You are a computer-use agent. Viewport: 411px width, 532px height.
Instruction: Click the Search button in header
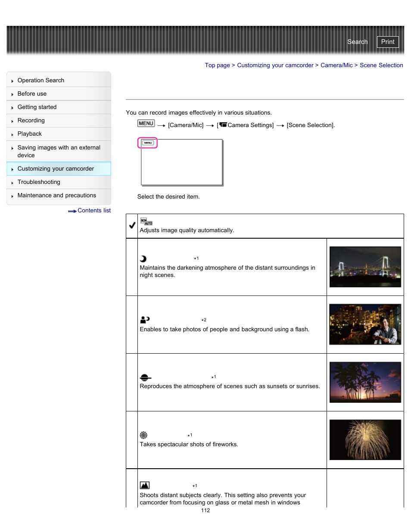tap(358, 42)
